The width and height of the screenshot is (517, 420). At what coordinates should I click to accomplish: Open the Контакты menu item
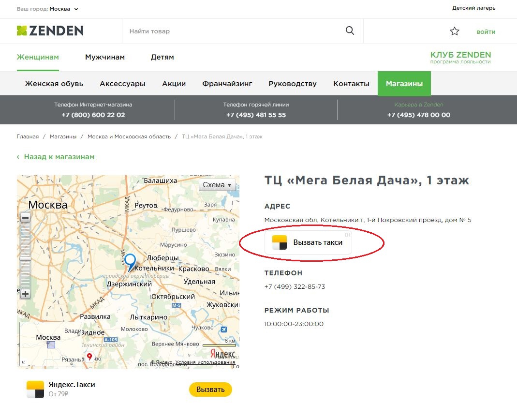point(351,84)
